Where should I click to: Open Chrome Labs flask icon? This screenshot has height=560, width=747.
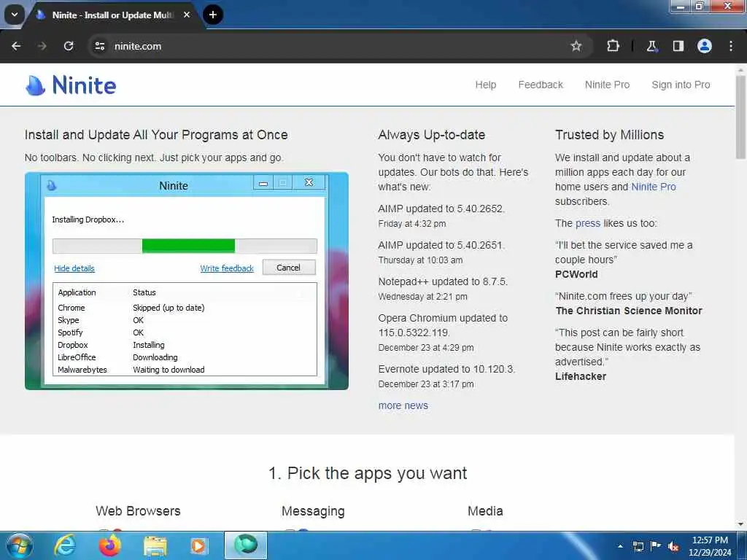click(x=651, y=46)
